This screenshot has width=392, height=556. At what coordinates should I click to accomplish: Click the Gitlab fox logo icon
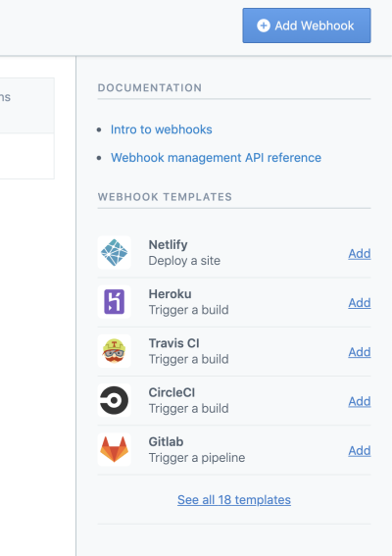pyautogui.click(x=114, y=450)
